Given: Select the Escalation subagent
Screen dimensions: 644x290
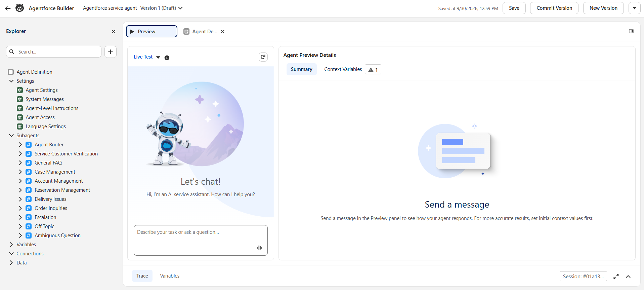Looking at the screenshot, I should click(x=45, y=217).
